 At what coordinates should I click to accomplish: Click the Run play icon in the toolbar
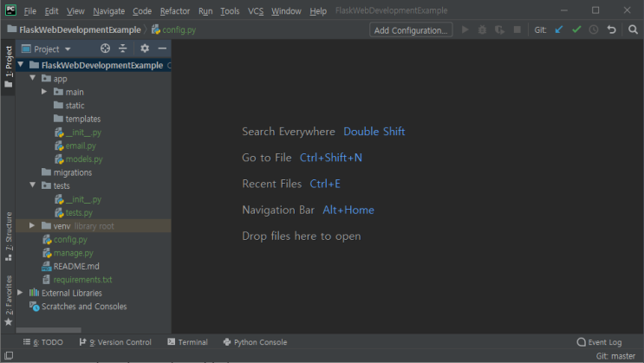coord(465,30)
